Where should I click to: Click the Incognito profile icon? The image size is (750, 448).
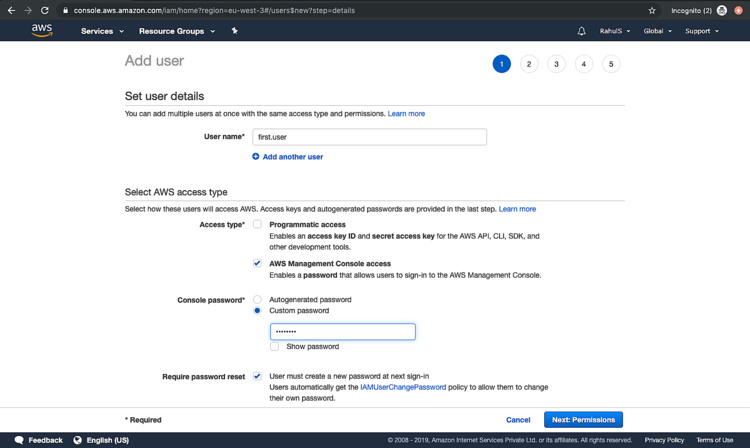pyautogui.click(x=721, y=10)
